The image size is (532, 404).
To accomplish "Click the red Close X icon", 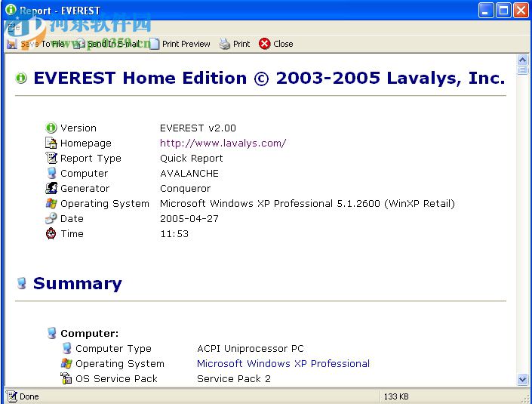I will pos(265,44).
